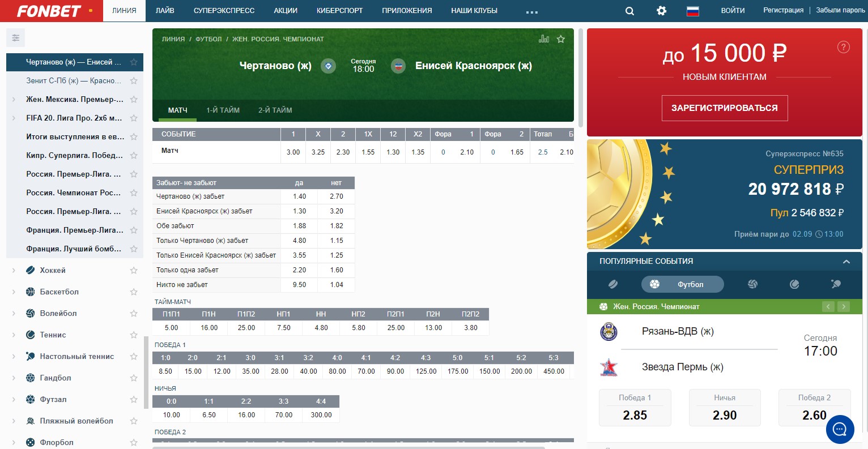Expand the Футзал category
Viewport: 868px width, 449px height.
(14, 400)
